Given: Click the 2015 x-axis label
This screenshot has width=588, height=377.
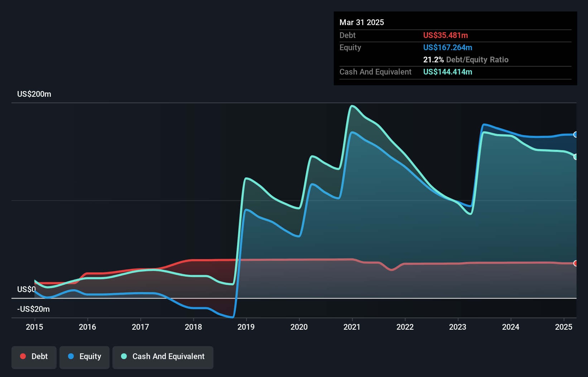Looking at the screenshot, I should pos(34,327).
